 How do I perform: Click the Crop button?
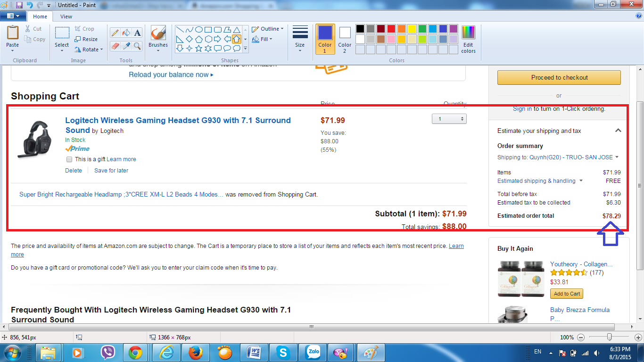click(x=84, y=29)
